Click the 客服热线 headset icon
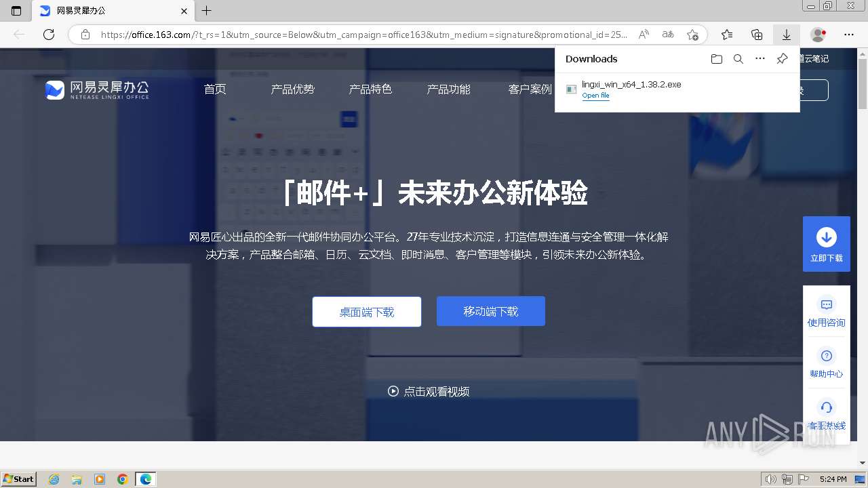Screen dimensions: 868x488 pyautogui.click(x=827, y=407)
